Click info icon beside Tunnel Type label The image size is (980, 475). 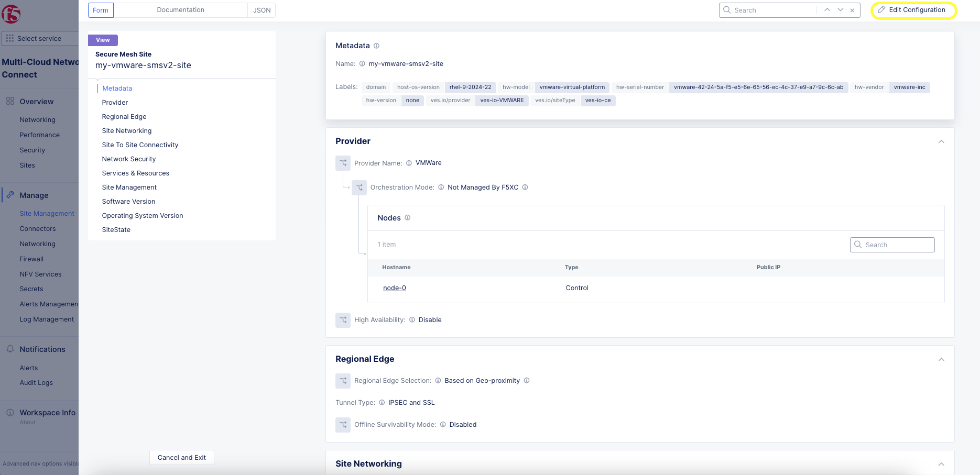click(x=382, y=403)
